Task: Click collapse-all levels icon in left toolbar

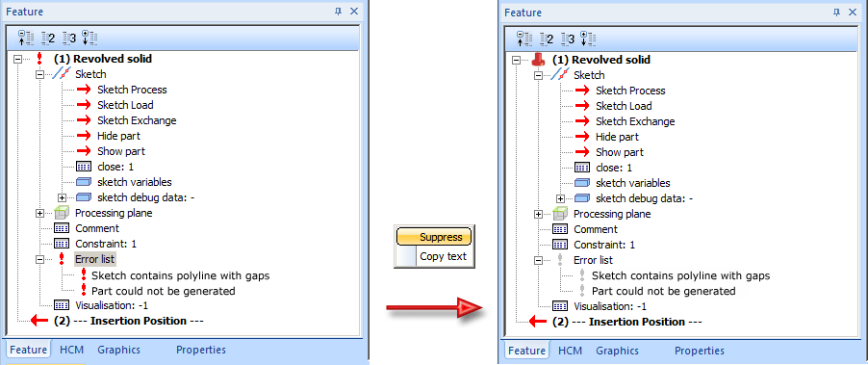Action: [x=25, y=38]
